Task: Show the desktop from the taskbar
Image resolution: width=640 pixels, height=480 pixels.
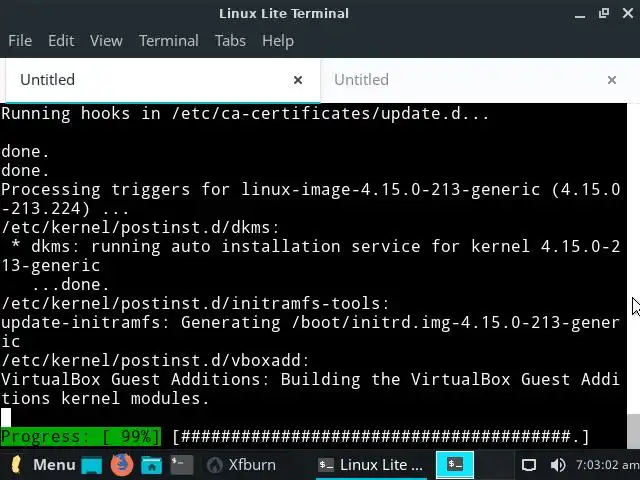Action: (92, 466)
